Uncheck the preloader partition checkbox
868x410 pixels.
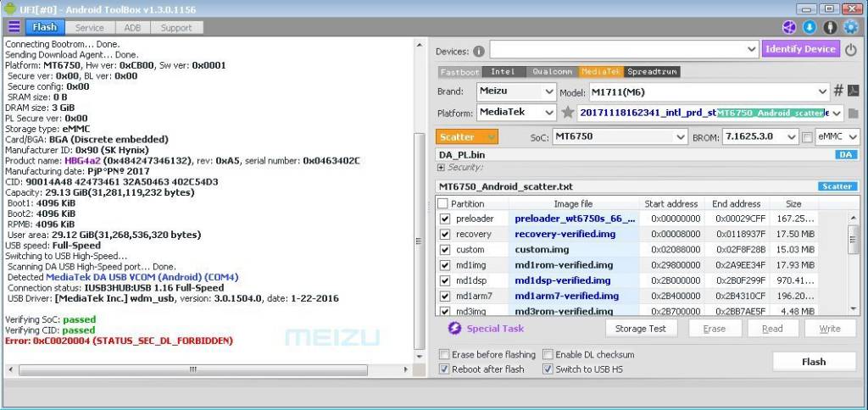[x=444, y=219]
